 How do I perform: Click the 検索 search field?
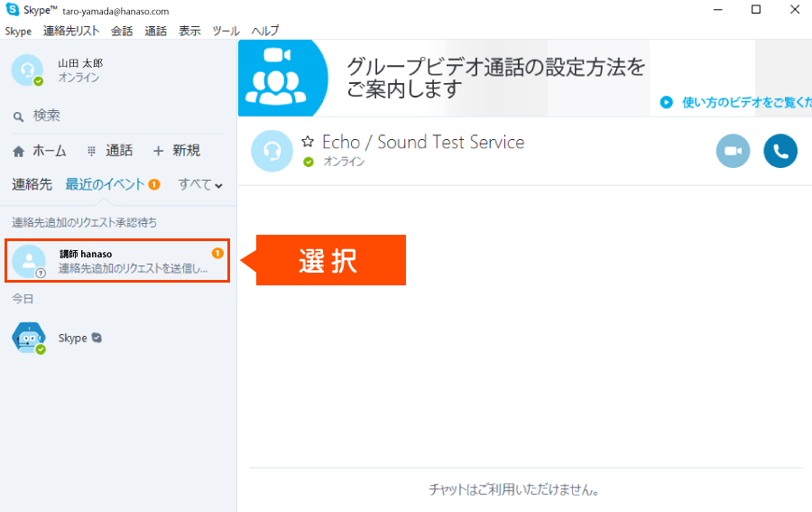[117, 116]
